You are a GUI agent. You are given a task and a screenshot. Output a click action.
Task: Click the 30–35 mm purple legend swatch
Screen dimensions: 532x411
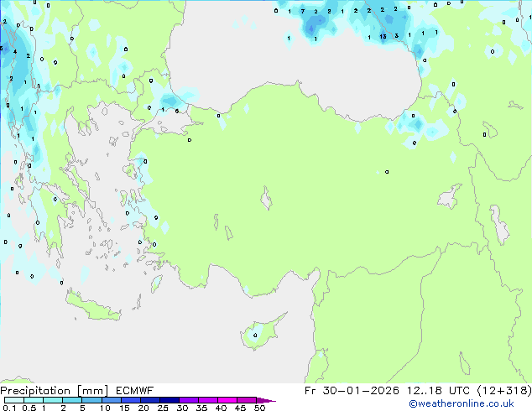point(189,400)
